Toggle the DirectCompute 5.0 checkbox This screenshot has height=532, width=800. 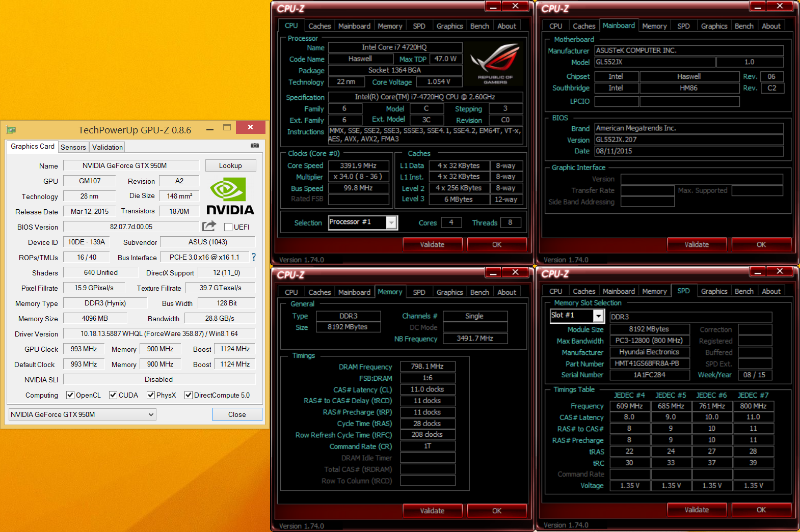click(x=189, y=395)
